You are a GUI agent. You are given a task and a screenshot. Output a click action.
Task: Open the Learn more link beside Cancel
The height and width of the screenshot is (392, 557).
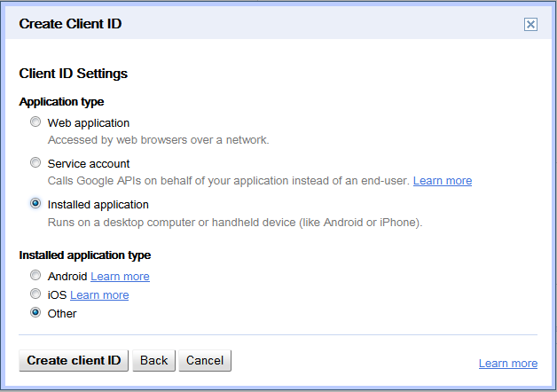pyautogui.click(x=508, y=364)
